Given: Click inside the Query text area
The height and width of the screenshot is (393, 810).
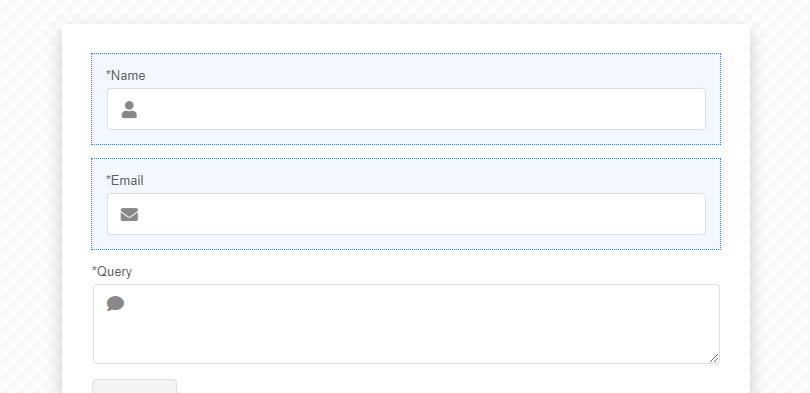Looking at the screenshot, I should [x=406, y=324].
